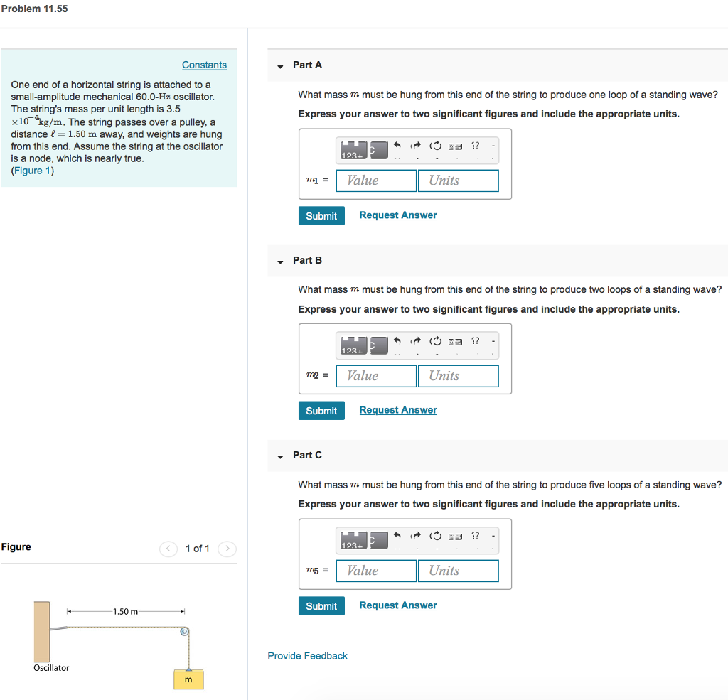Click the Provide Feedback link
This screenshot has height=700, width=728.
(x=307, y=655)
